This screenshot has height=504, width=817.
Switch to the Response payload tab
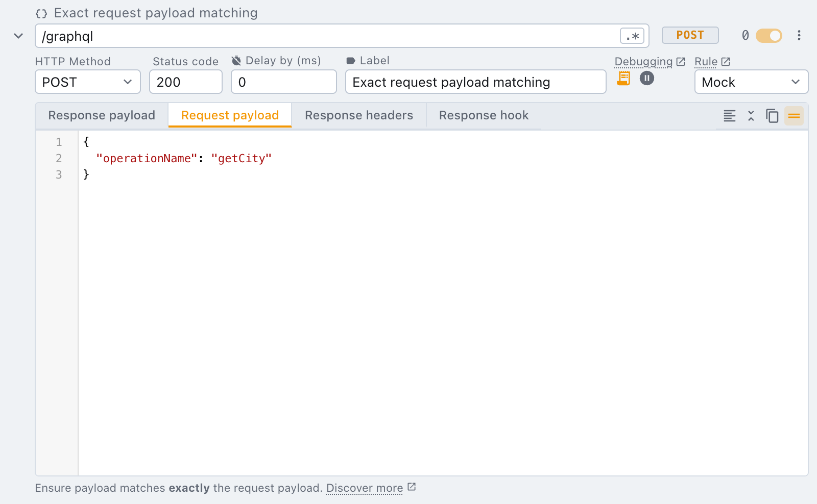(102, 115)
